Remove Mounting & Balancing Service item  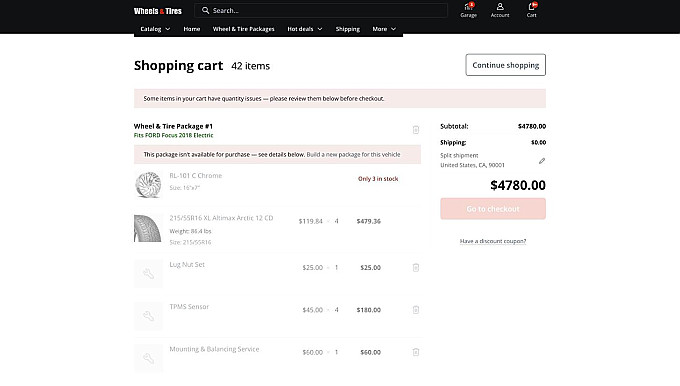pyautogui.click(x=415, y=352)
